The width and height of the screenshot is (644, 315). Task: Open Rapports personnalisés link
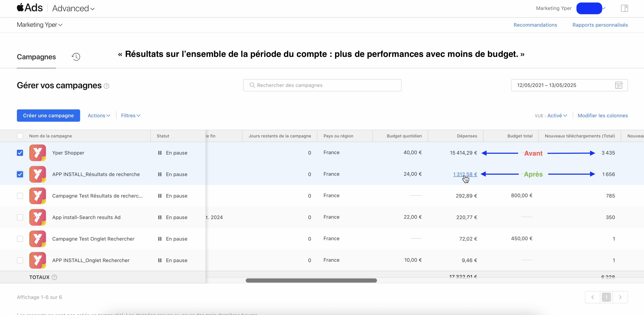(600, 25)
